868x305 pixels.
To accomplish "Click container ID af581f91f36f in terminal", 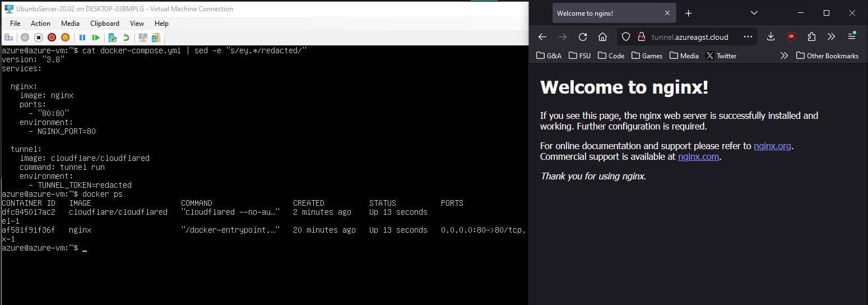I will pyautogui.click(x=29, y=230).
